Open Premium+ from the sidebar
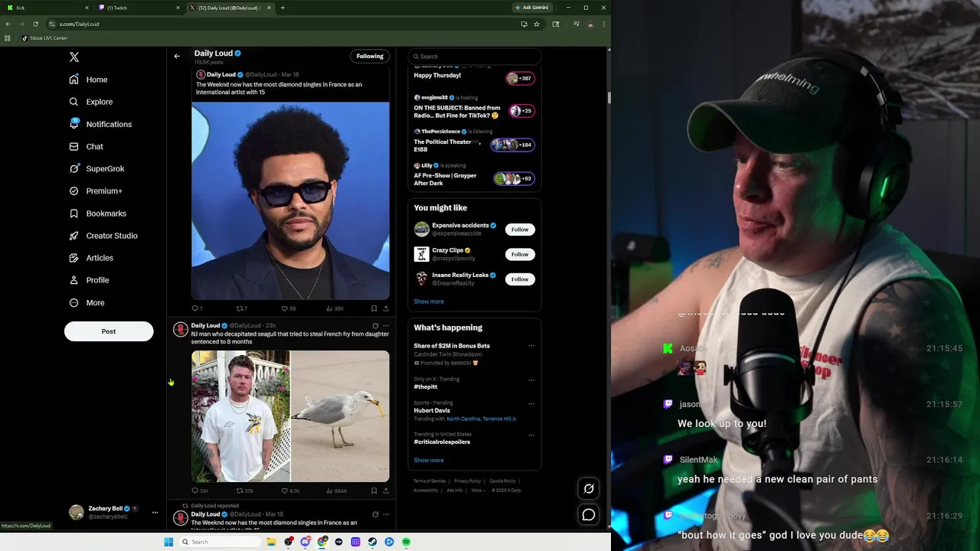 coord(96,191)
